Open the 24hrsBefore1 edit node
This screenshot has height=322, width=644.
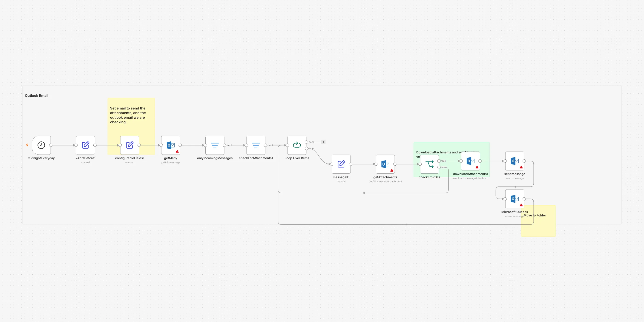pyautogui.click(x=86, y=145)
